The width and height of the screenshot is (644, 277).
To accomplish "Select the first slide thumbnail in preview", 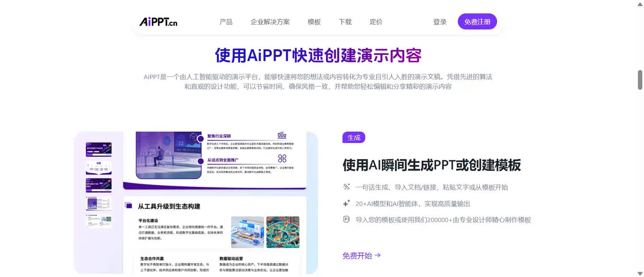I will [98, 150].
